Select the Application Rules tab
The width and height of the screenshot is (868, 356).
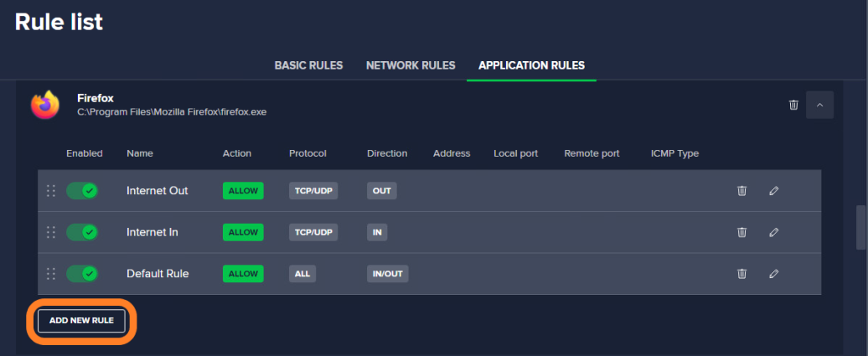point(531,65)
